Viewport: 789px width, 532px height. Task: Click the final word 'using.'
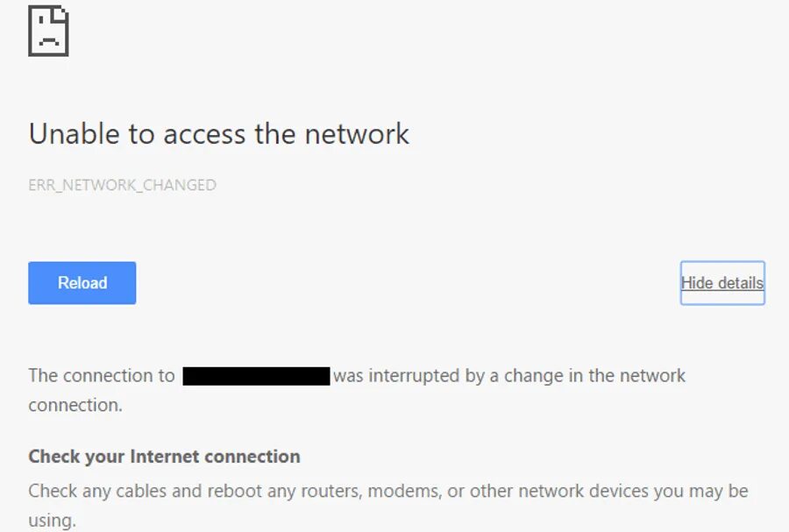52,521
